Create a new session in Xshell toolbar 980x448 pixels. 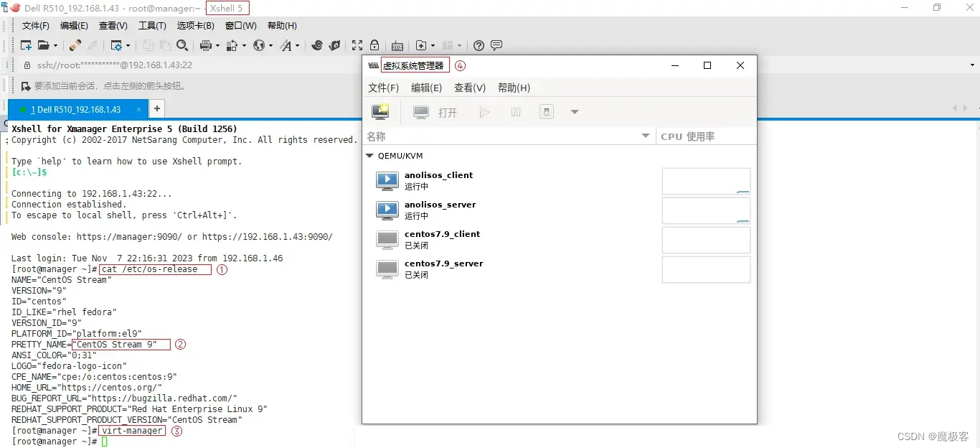pos(26,45)
